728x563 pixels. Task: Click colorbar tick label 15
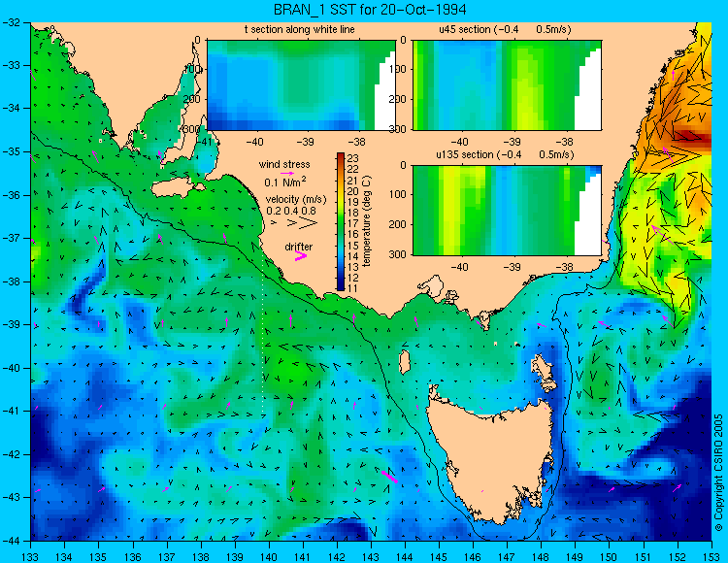point(352,245)
